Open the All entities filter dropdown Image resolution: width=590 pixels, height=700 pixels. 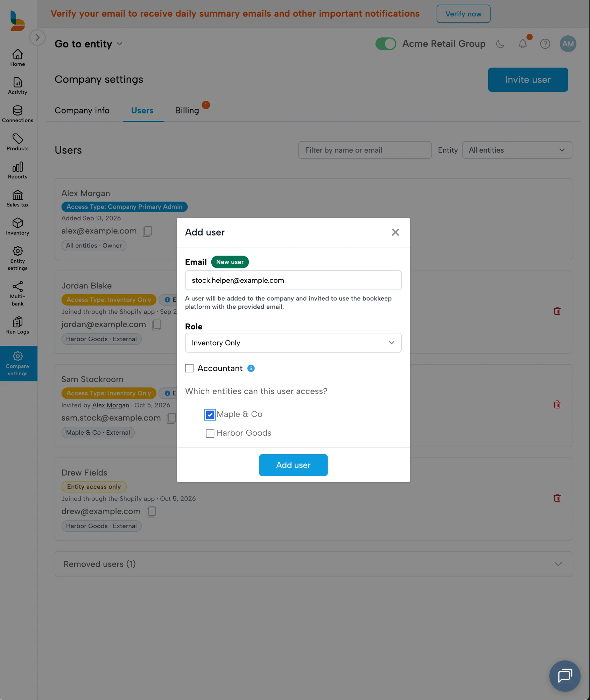coord(517,150)
